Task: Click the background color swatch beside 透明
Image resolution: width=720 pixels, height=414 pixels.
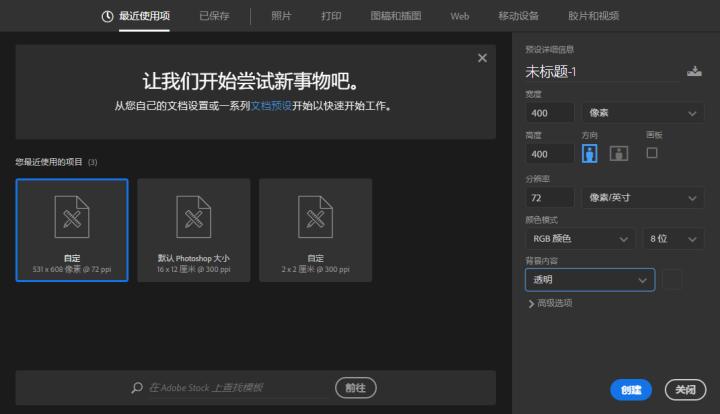Action: pos(672,280)
